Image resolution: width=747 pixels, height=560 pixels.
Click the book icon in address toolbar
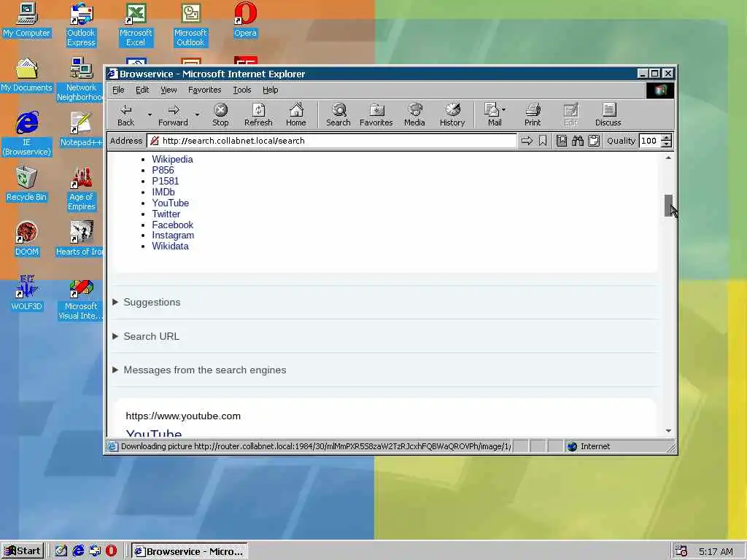[562, 141]
